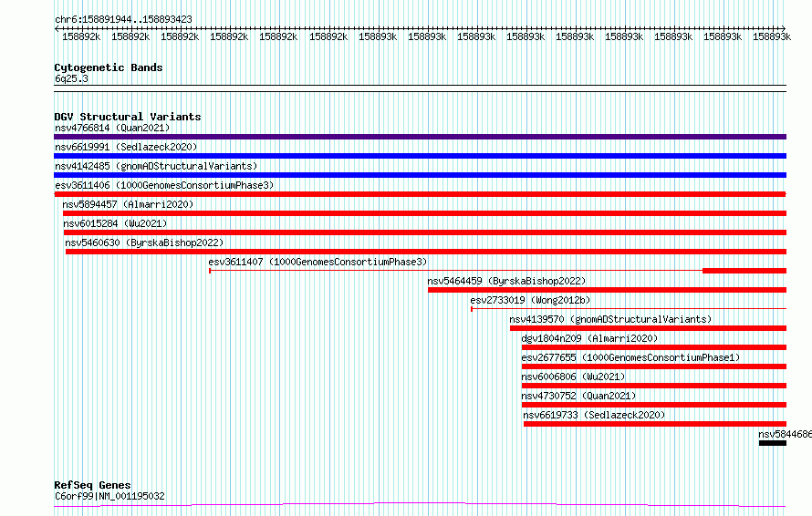Click the RefSeq Genes track title
The width and height of the screenshot is (812, 516).
click(x=92, y=485)
